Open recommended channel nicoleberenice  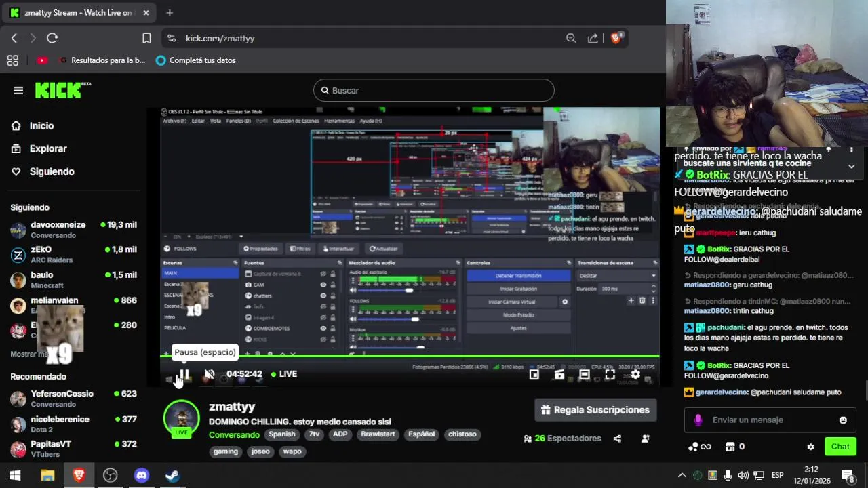pyautogui.click(x=73, y=424)
